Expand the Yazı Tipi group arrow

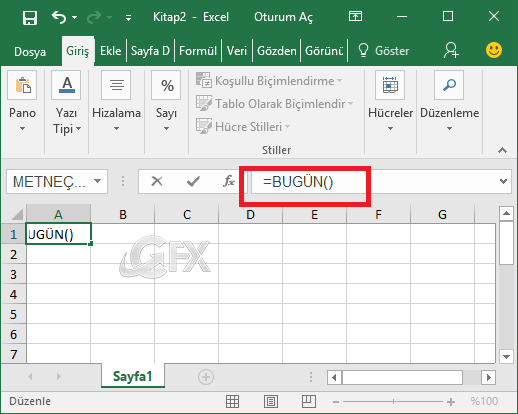(78, 128)
